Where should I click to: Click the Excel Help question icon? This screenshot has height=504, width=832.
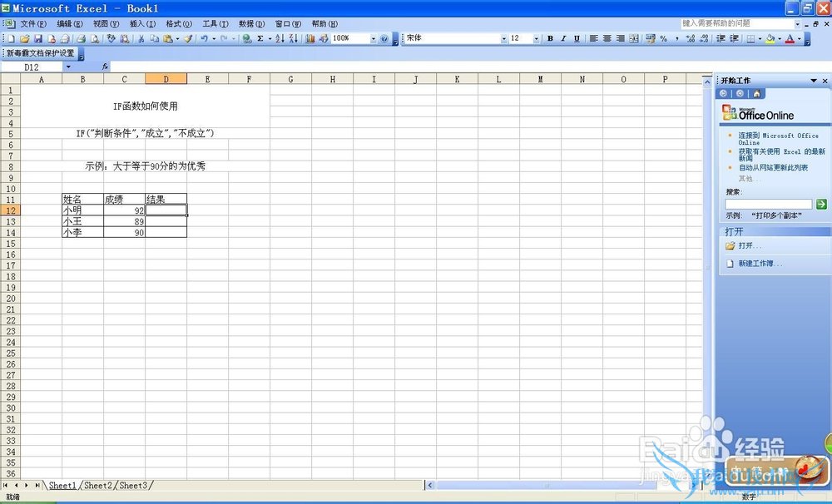point(384,39)
